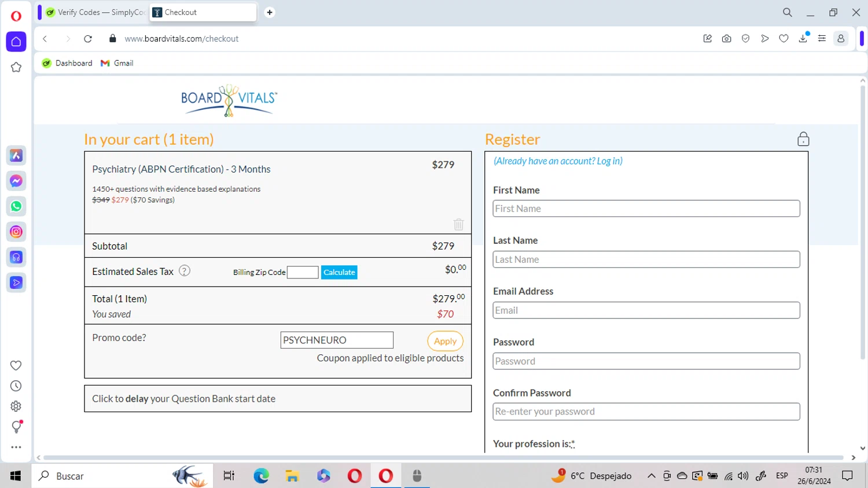Click the taskbar Buscar search box

tap(122, 476)
